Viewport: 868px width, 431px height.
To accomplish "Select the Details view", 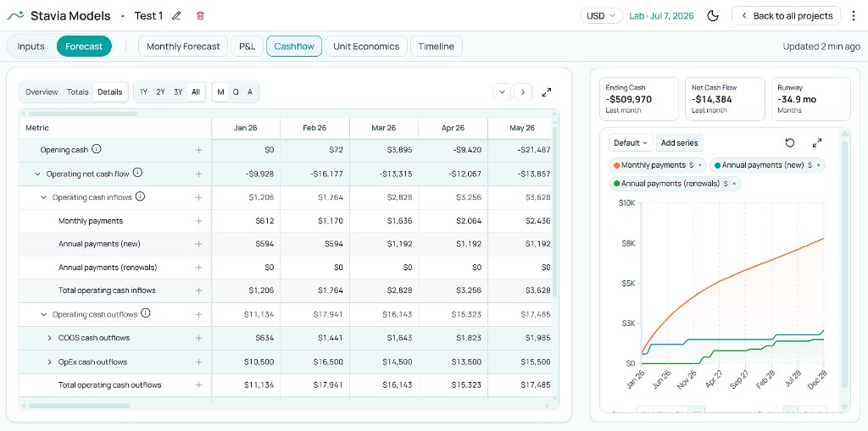I will [110, 92].
